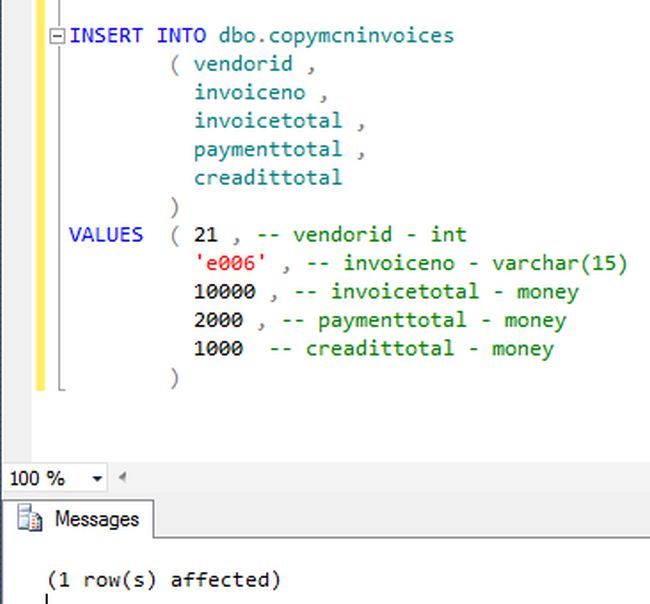Viewport: 650px width, 604px height.
Task: Click the horizontal scroll left arrow
Action: coord(122,477)
